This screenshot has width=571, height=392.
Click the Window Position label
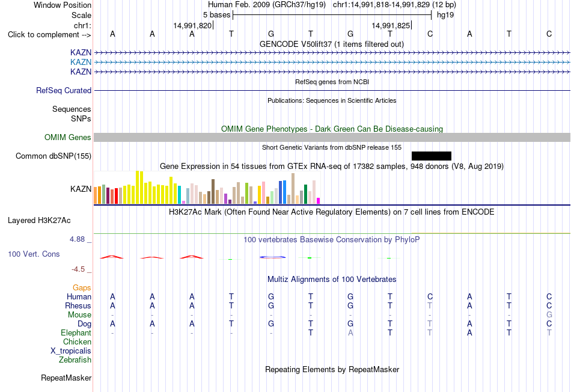63,5
